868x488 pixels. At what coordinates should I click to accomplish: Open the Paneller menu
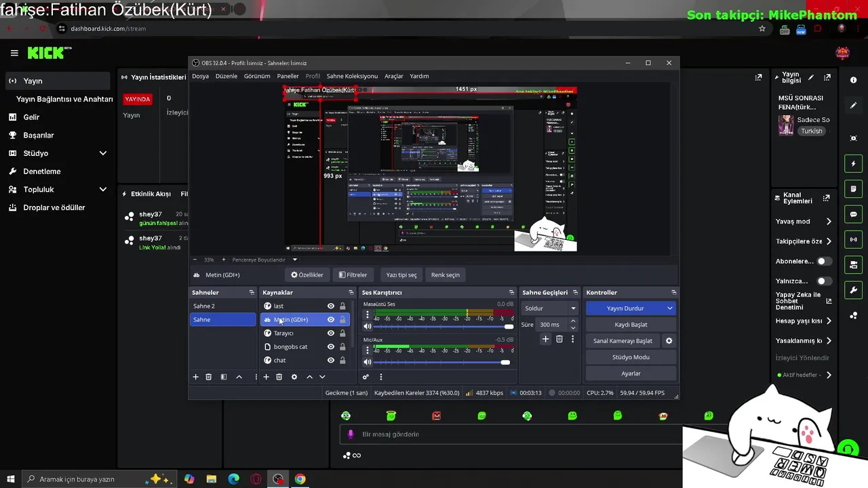point(288,76)
